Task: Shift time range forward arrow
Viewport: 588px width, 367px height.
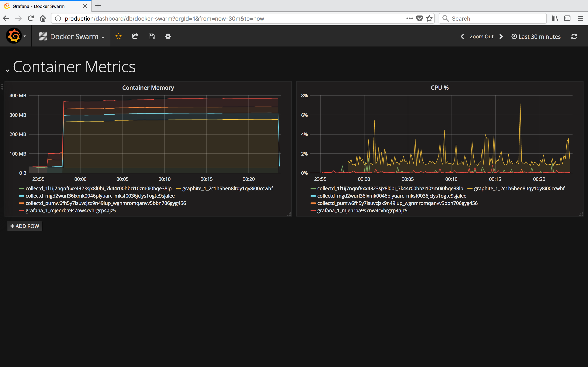Action: (x=501, y=36)
